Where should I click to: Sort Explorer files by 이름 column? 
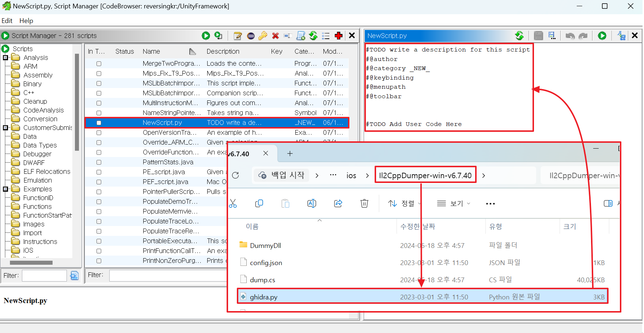252,226
